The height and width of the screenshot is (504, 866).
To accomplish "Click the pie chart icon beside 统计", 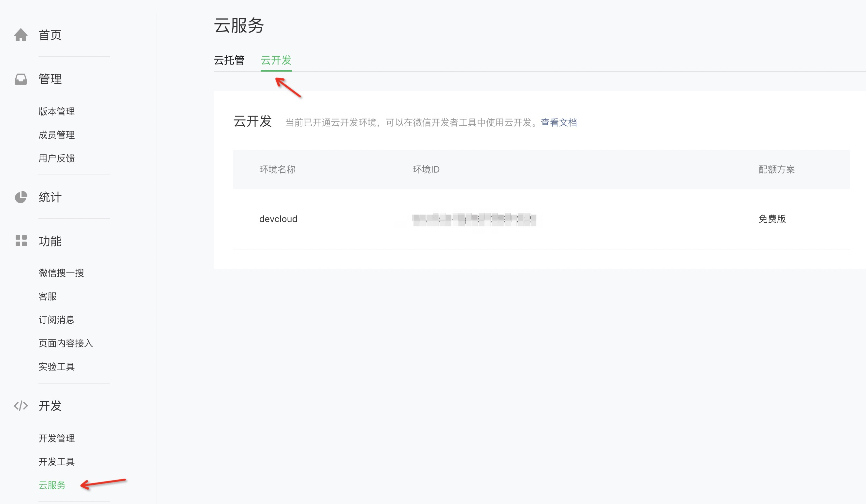I will tap(21, 197).
